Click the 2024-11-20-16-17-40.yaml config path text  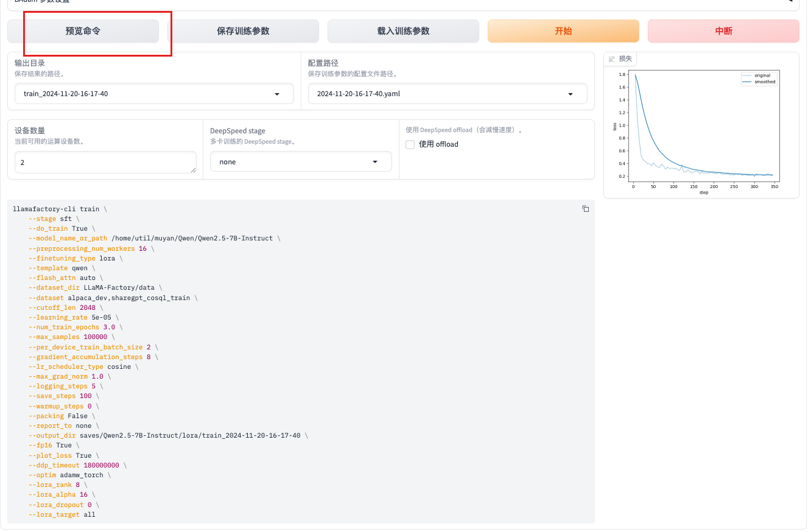[359, 94]
